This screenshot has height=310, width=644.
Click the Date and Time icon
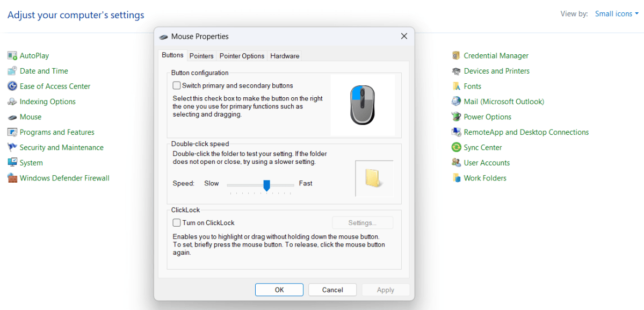coord(12,71)
